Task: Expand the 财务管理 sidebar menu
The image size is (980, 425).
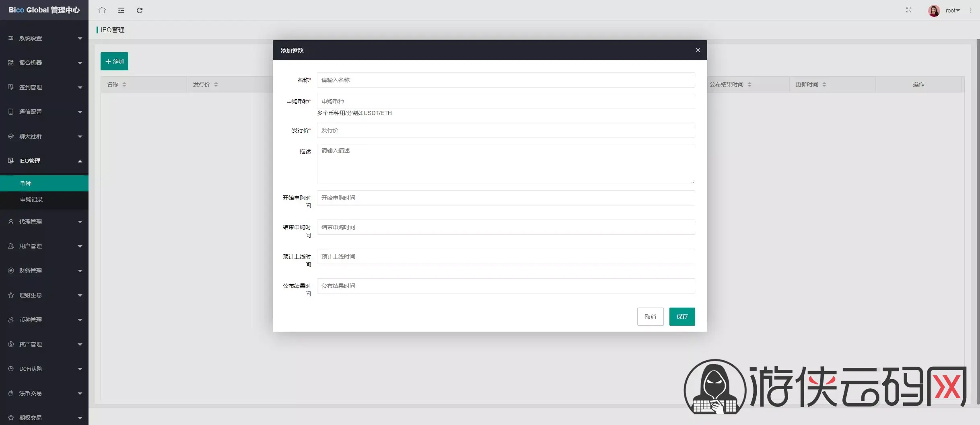Action: [44, 271]
